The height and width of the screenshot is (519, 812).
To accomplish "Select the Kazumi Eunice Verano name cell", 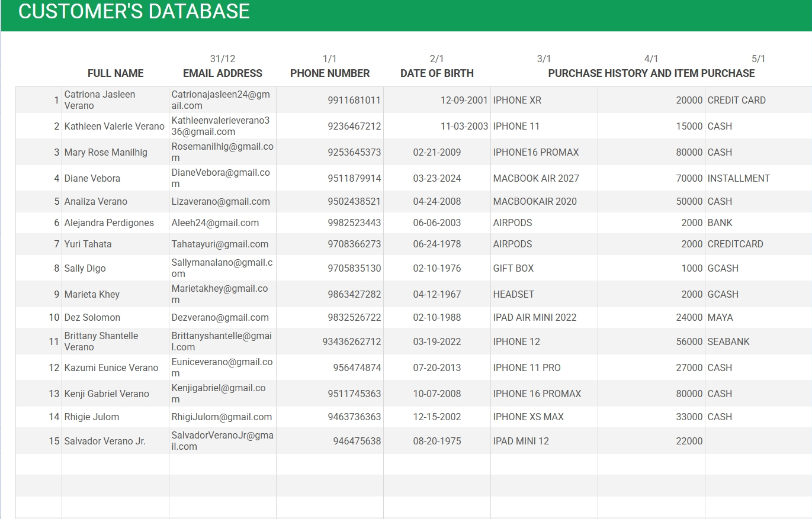I will pyautogui.click(x=115, y=368).
